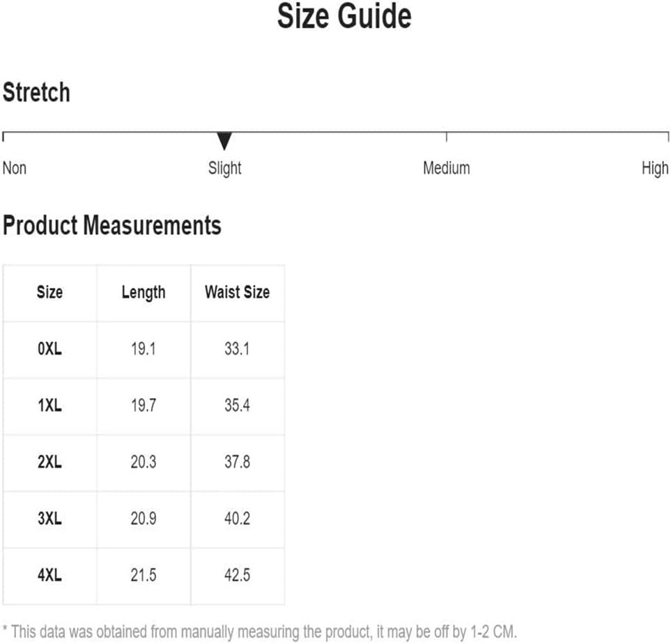Select the 4XL size row label

tap(49, 575)
